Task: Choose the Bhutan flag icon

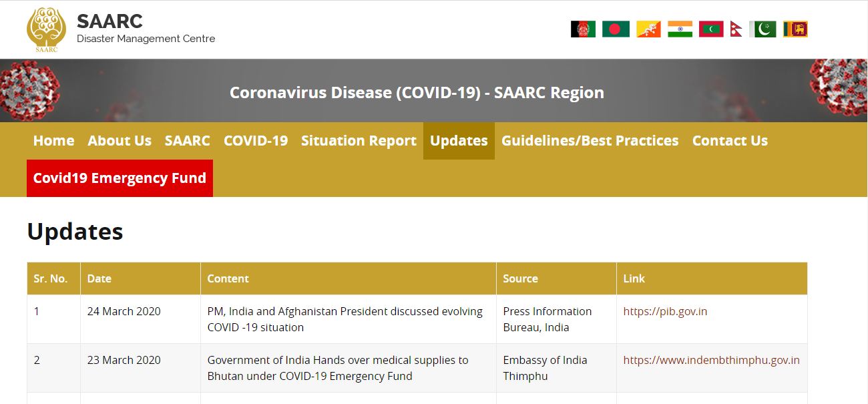Action: [648, 29]
